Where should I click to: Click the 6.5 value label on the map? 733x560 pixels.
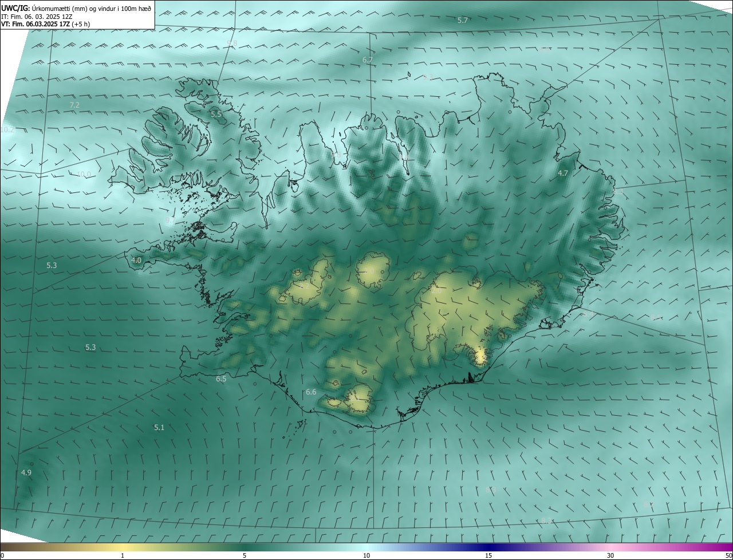tap(221, 378)
